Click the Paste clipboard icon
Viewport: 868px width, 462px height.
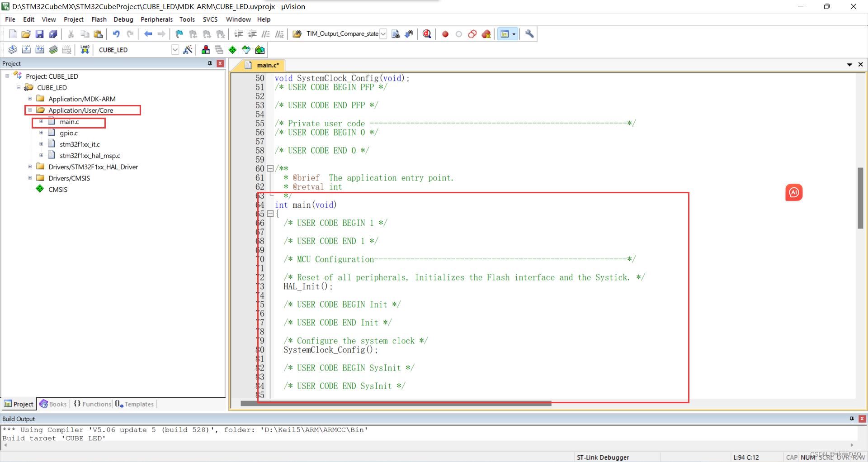click(98, 34)
